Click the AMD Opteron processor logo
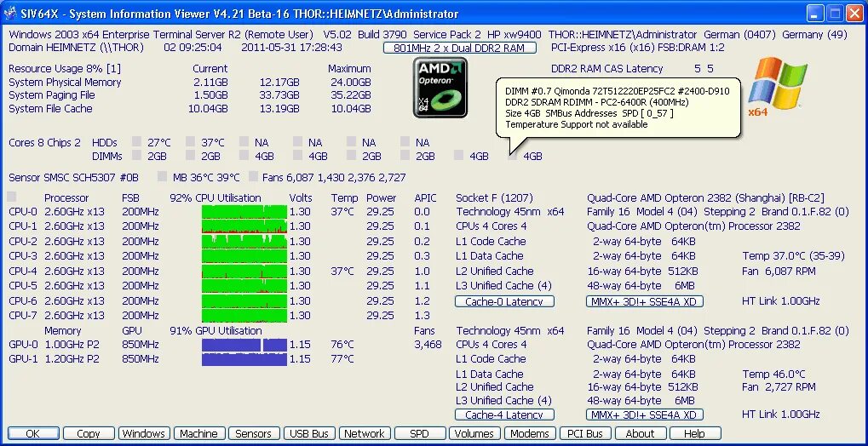 (440, 88)
